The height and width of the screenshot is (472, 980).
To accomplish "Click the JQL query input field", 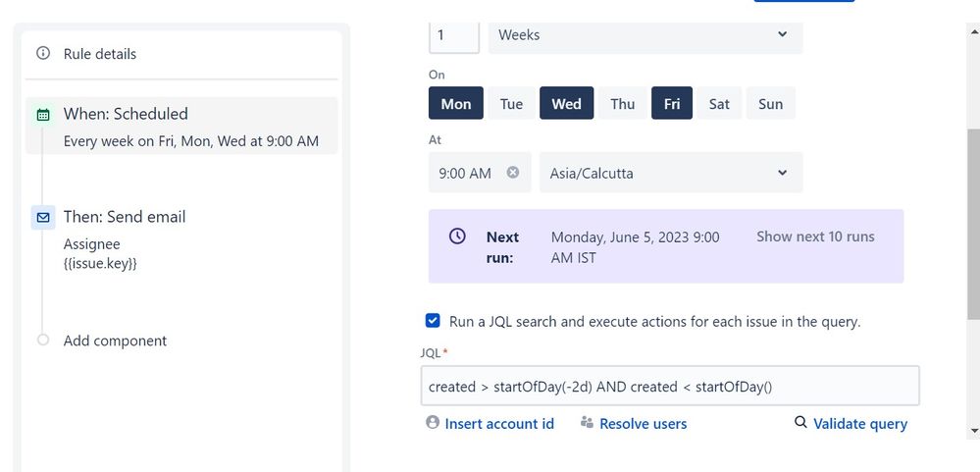I will tap(670, 386).
